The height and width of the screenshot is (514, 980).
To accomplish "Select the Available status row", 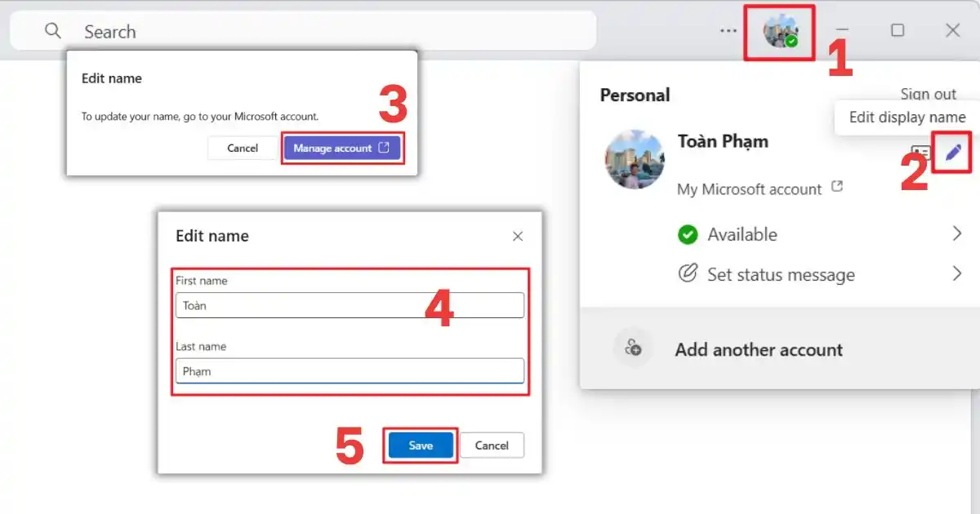I will pos(821,235).
